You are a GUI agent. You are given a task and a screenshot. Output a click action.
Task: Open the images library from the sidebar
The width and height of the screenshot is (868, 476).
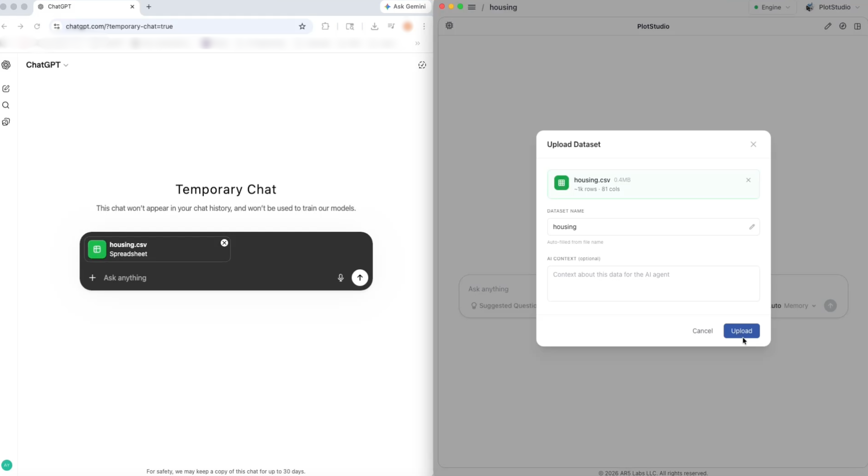pos(6,122)
